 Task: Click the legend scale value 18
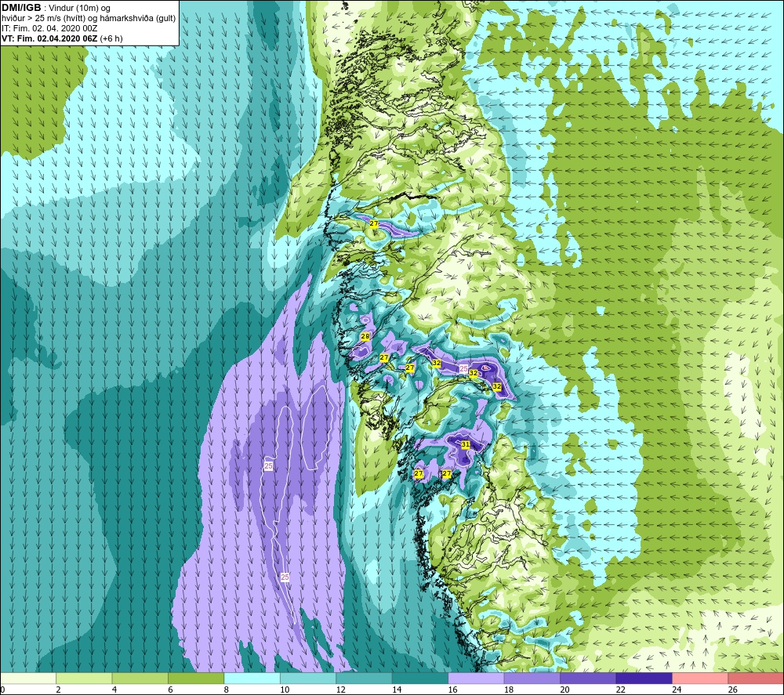pyautogui.click(x=509, y=690)
